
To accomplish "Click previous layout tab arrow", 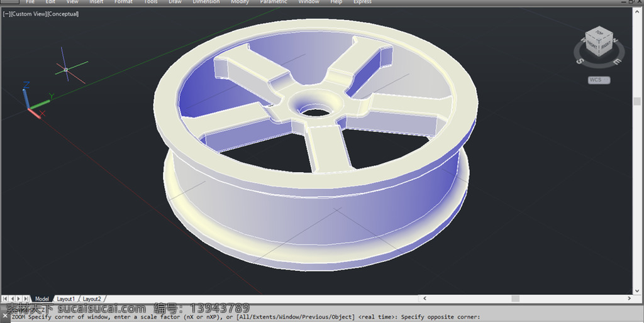I will (12, 298).
